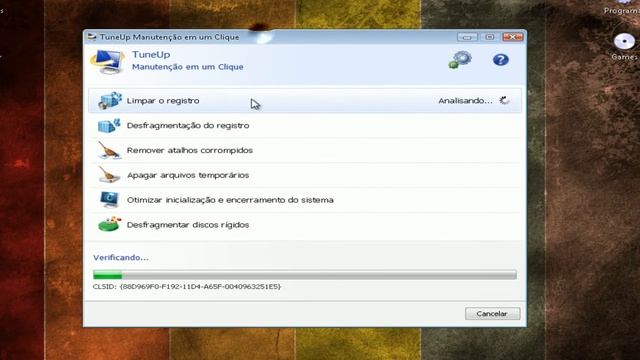This screenshot has height=360, width=640.
Task: Select the Limpar o registro text
Action: pos(163,101)
